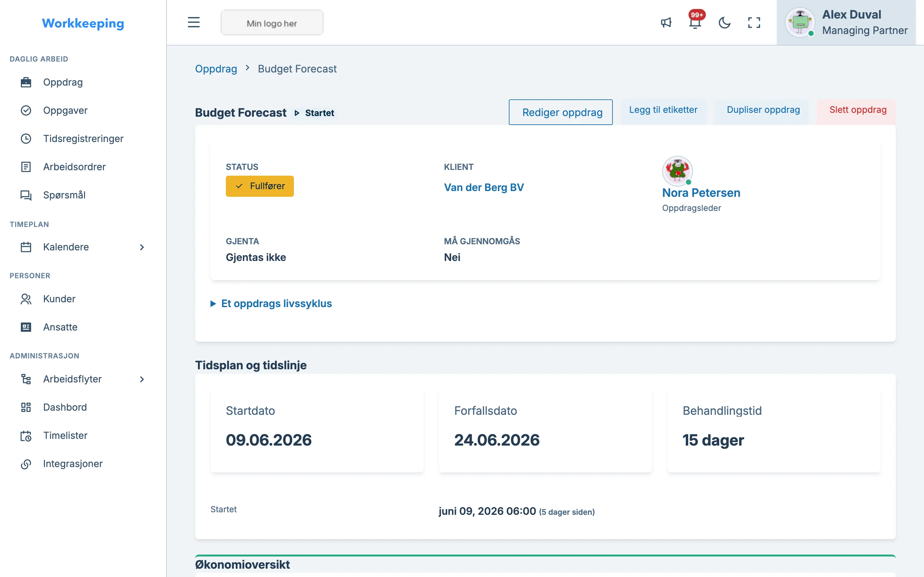Viewport: 924px width, 577px height.
Task: Click the Rediger oppdrag button
Action: point(560,112)
